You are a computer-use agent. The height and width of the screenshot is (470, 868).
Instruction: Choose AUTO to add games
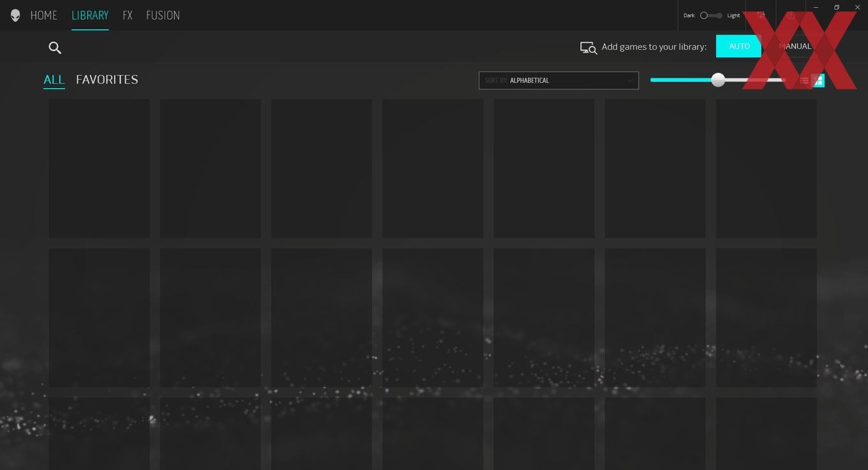[x=739, y=46]
